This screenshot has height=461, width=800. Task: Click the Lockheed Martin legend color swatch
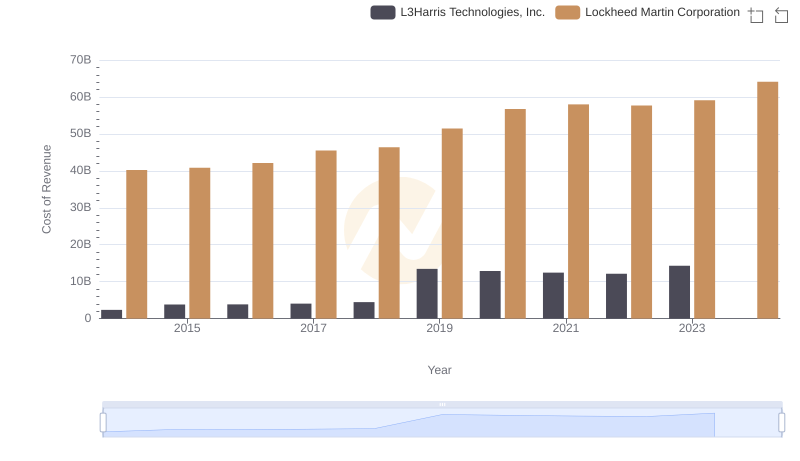[567, 12]
